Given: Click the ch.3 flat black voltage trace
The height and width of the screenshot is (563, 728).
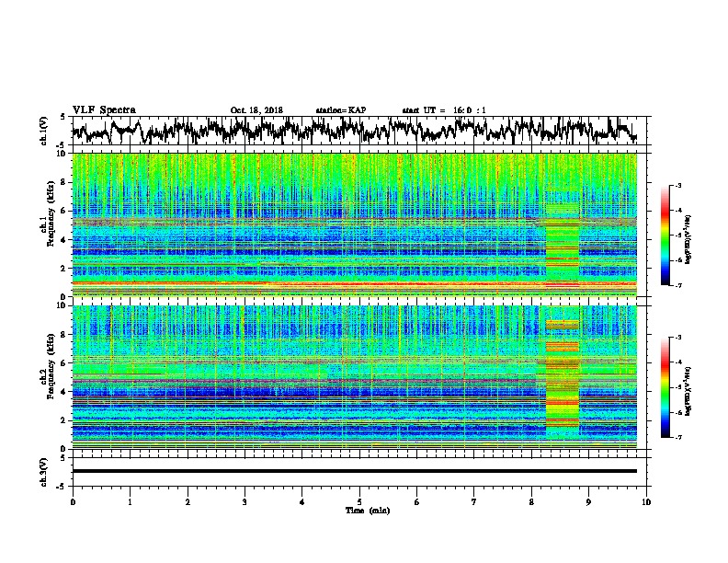Looking at the screenshot, I should (x=354, y=471).
